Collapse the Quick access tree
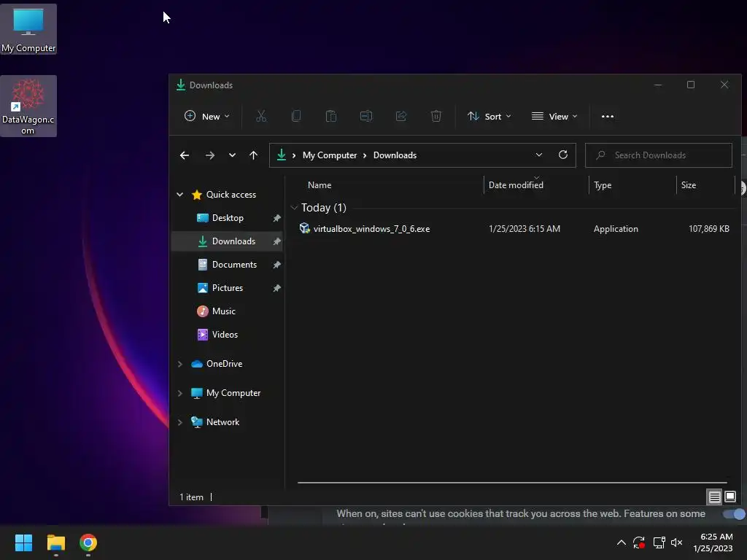The width and height of the screenshot is (747, 560). coord(180,194)
